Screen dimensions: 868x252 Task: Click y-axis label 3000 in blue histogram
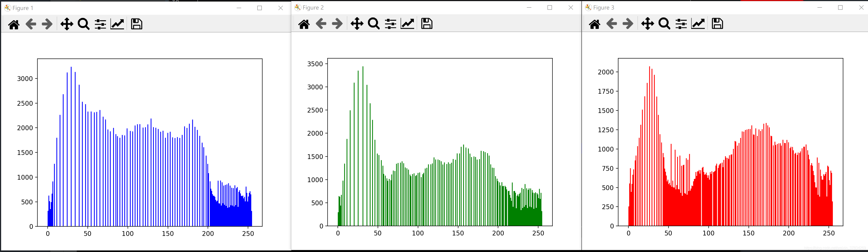click(x=25, y=79)
